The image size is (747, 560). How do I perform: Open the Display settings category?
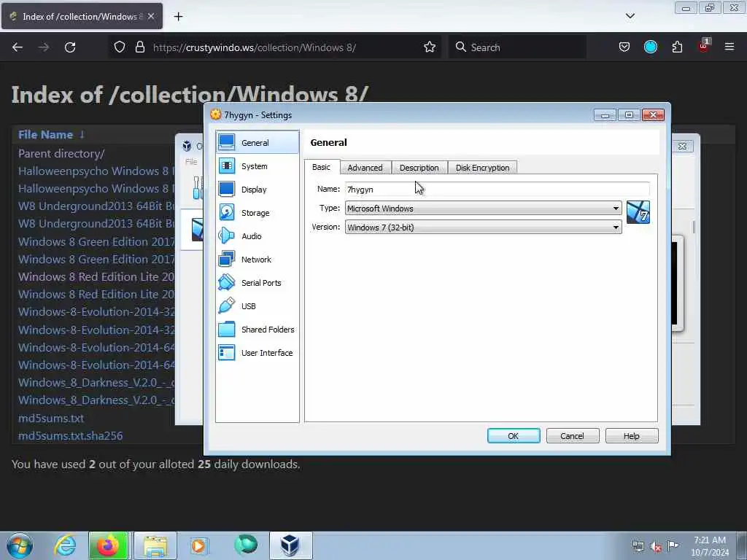click(258, 190)
